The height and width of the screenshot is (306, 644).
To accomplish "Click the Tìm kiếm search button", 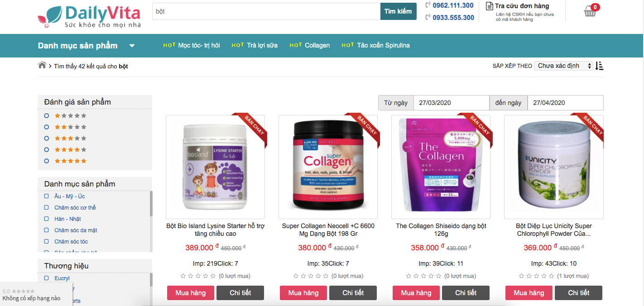I will pos(399,11).
